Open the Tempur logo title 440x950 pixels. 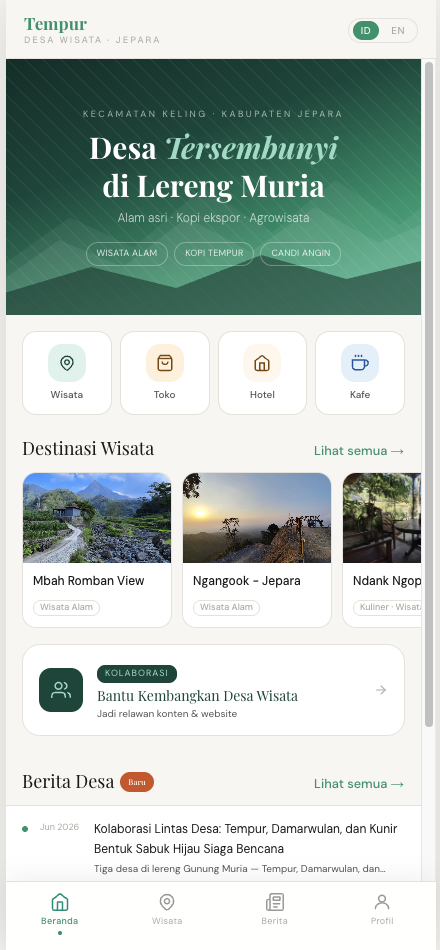tap(55, 24)
